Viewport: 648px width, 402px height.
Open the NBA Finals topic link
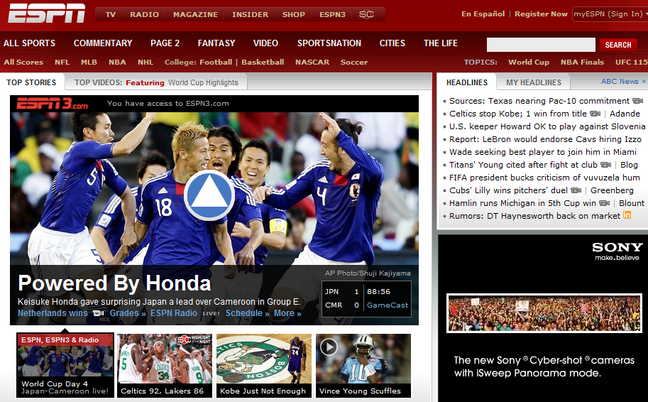582,62
